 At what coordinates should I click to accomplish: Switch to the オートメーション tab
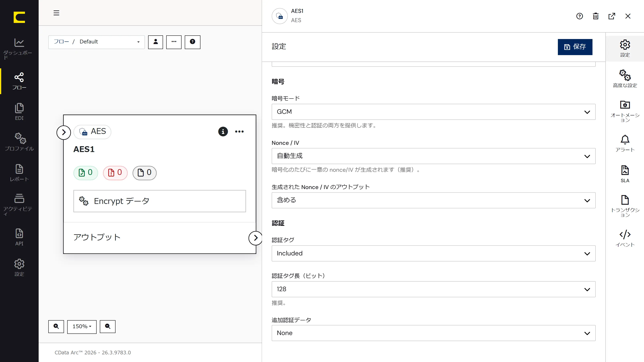point(625,111)
